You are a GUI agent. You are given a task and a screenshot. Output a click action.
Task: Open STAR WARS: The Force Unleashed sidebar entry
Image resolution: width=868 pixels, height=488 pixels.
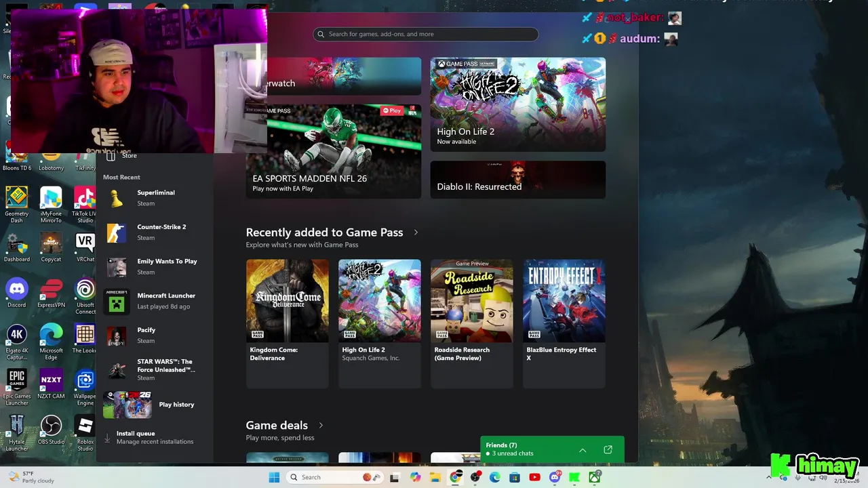pyautogui.click(x=155, y=370)
